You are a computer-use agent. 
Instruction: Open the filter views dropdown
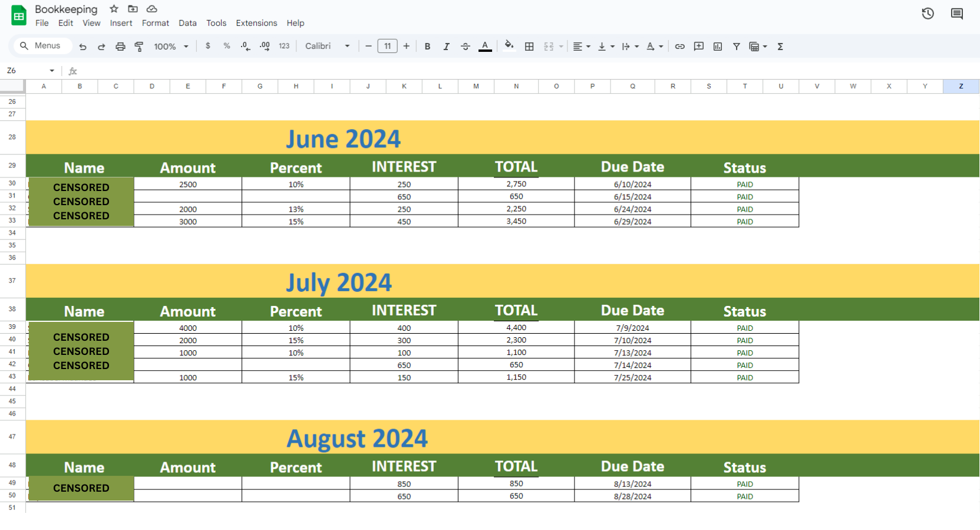pos(758,47)
